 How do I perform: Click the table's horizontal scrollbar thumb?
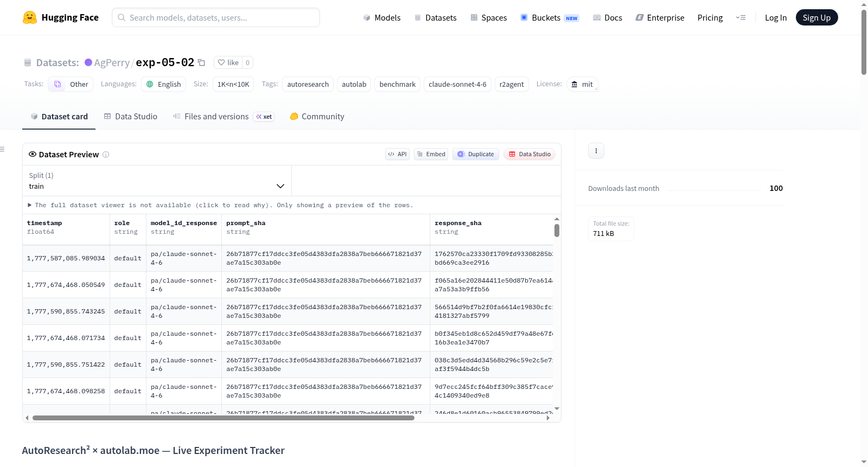coord(224,418)
